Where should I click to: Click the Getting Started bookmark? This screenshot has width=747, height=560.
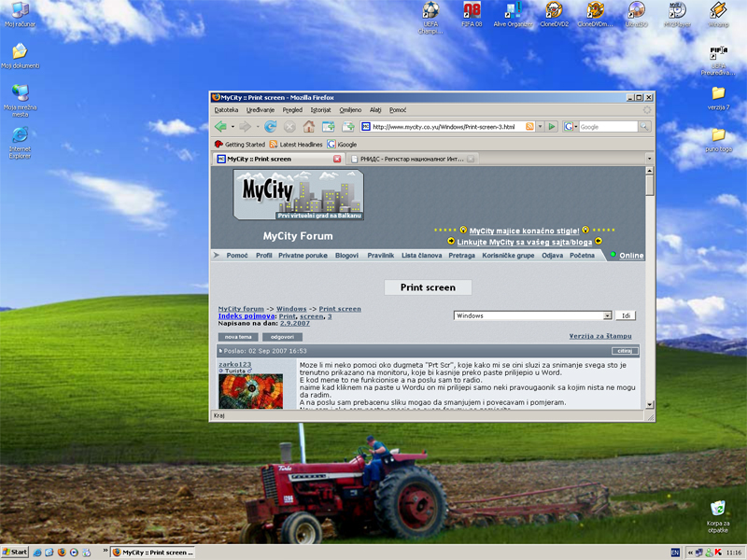pos(240,145)
